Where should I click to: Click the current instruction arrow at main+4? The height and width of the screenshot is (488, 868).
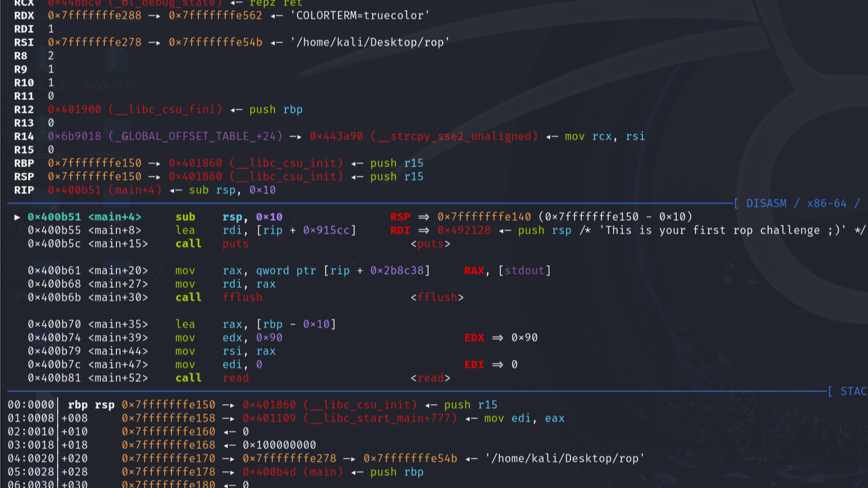click(x=17, y=217)
